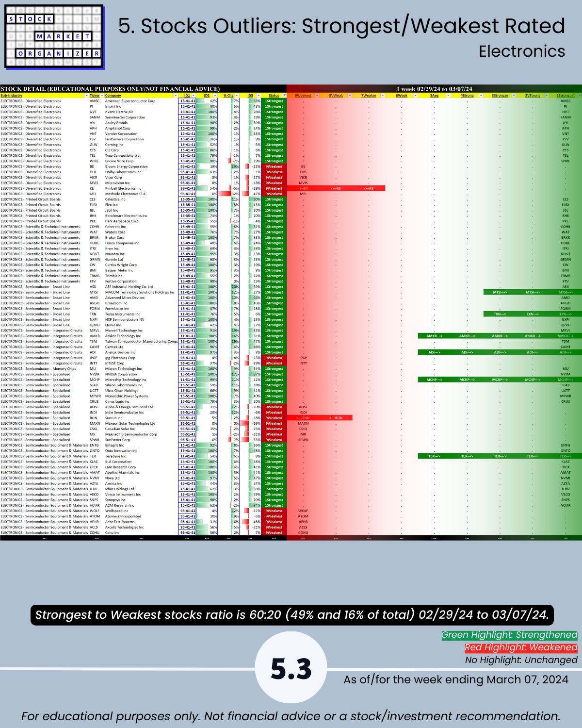The image size is (582, 728).
Task: Click the red '<---KE' cell under 9Weakest
Action: (303, 188)
